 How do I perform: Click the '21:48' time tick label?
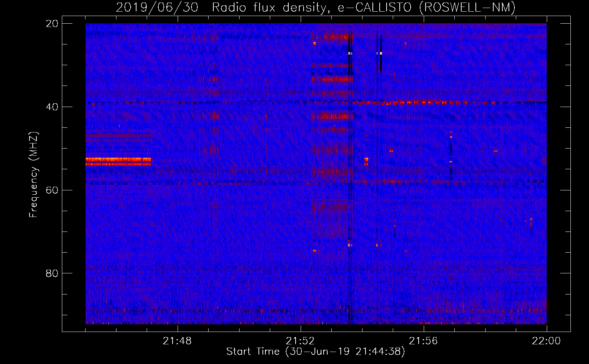coord(177,341)
